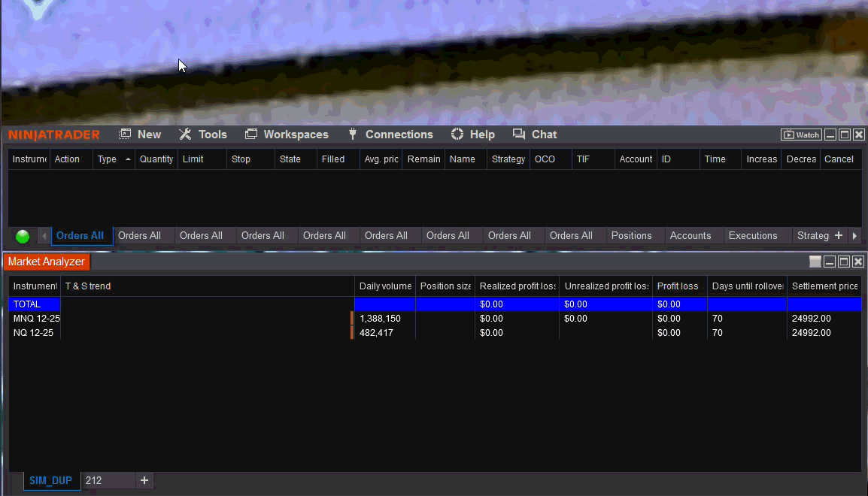Open the Help menu with lifebuoy icon

click(473, 135)
